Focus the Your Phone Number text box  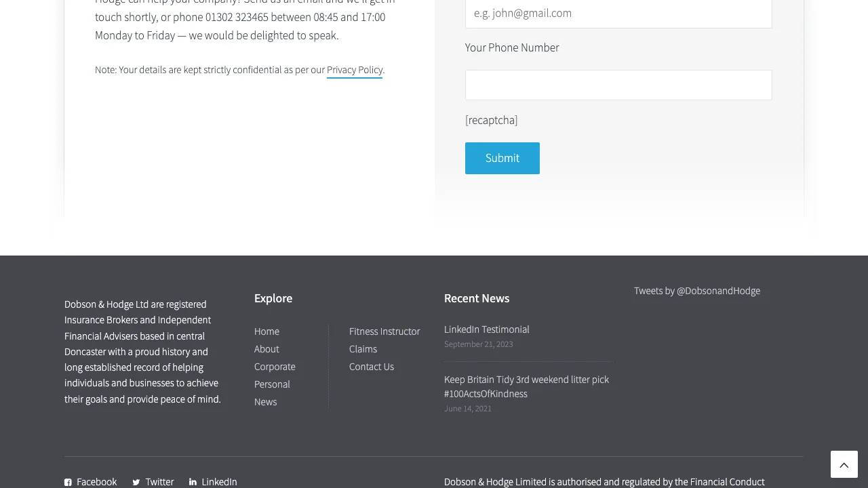tap(618, 85)
